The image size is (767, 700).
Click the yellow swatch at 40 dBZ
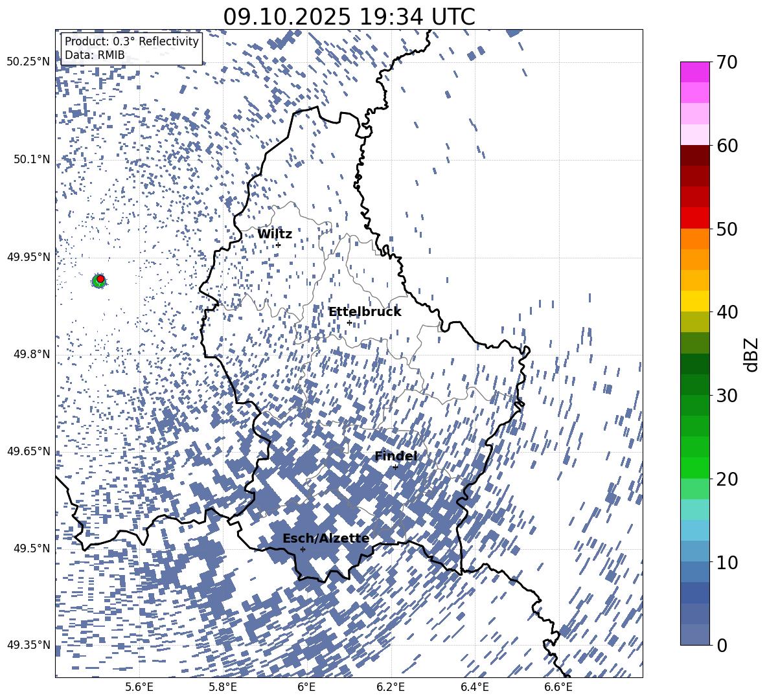pyautogui.click(x=695, y=301)
